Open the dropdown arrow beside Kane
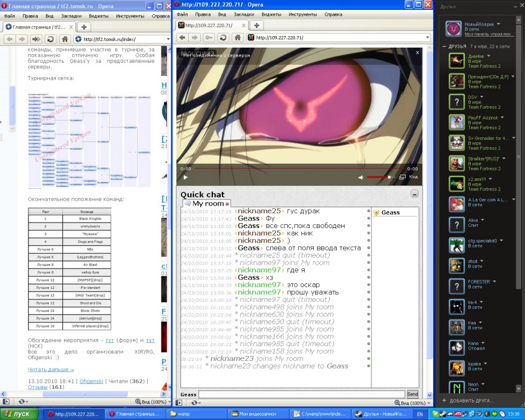The image size is (525, 420). (x=483, y=343)
